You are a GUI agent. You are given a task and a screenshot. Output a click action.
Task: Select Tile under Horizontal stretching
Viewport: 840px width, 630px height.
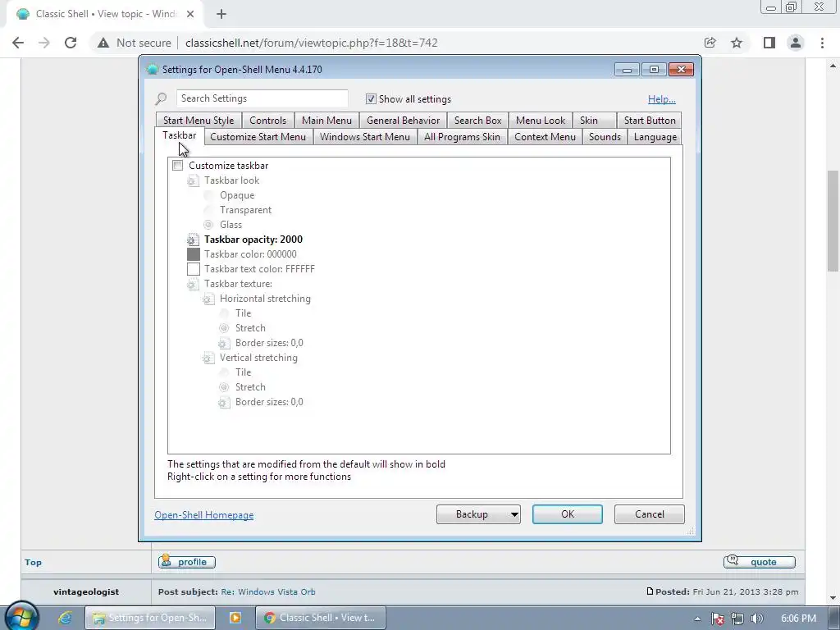(224, 313)
